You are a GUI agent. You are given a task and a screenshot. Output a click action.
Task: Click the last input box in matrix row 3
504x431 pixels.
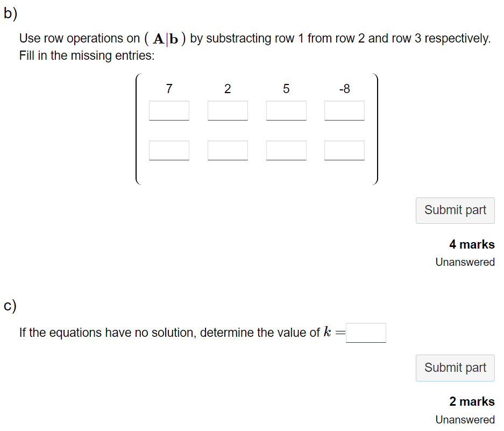[x=344, y=150]
